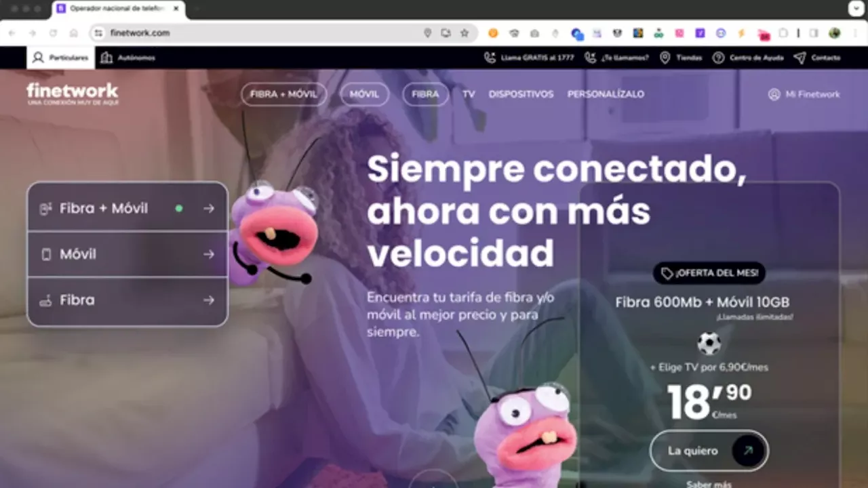Reload the page with the refresh icon

tap(53, 33)
